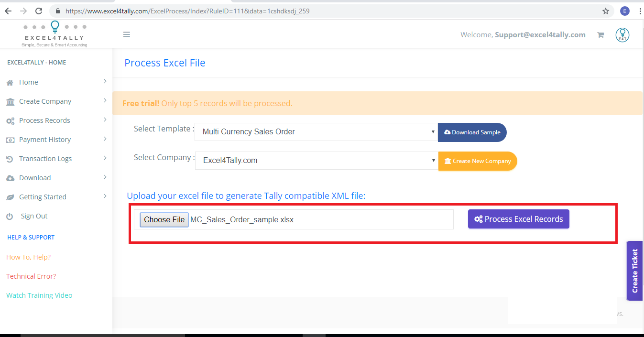Reload the page with refresh icon

pos(39,11)
